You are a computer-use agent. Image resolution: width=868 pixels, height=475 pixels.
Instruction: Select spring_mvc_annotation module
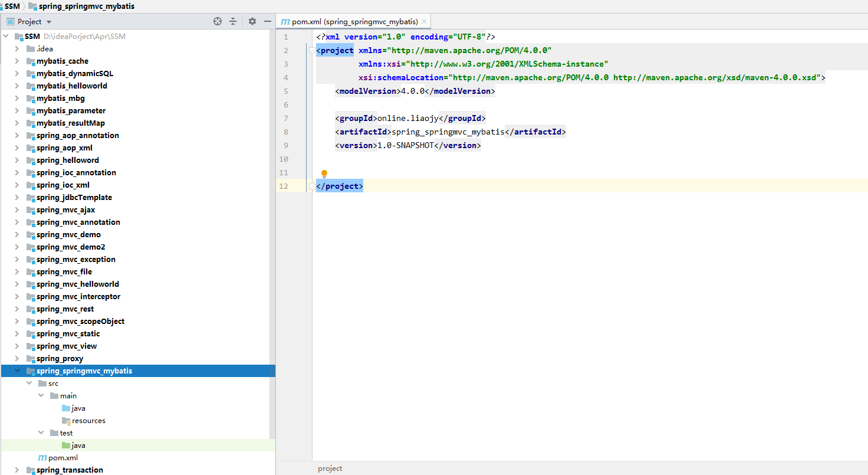point(78,222)
